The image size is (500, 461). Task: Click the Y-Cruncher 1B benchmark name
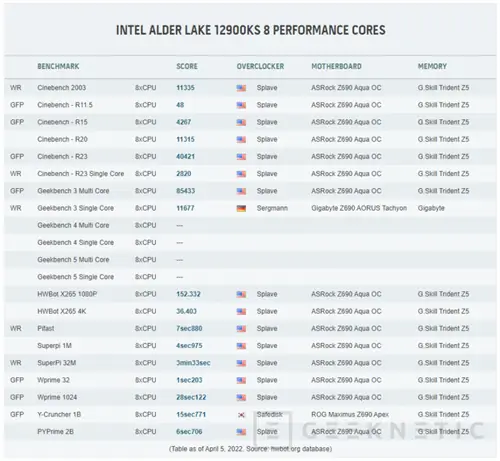(x=59, y=414)
